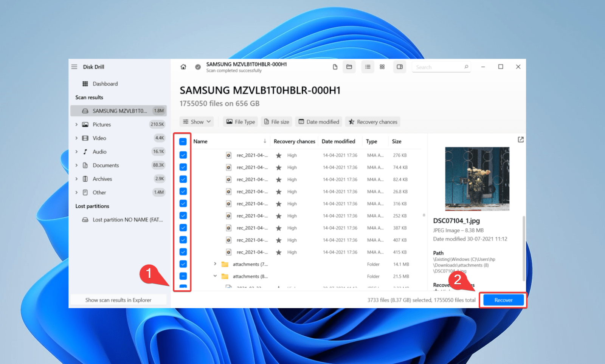Click the file view icon in toolbar
This screenshot has width=605, height=364.
click(335, 67)
